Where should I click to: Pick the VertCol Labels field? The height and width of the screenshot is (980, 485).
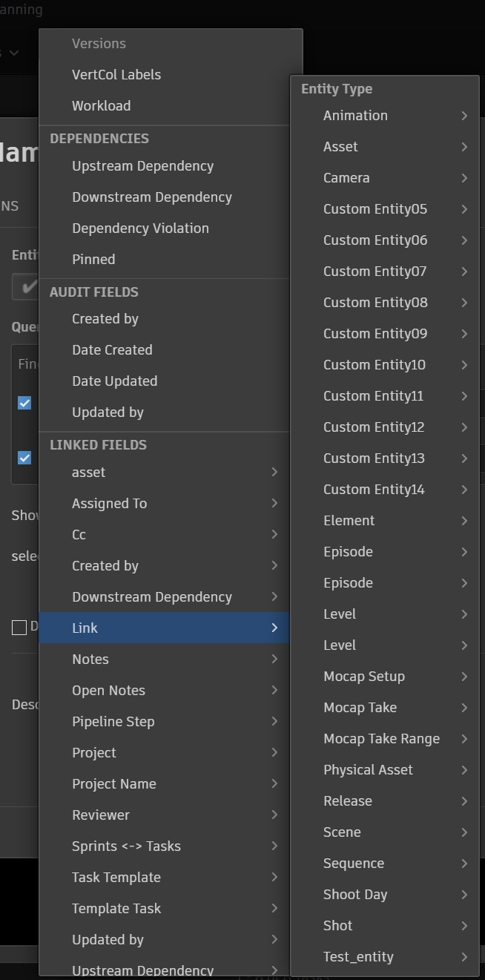pyautogui.click(x=116, y=75)
